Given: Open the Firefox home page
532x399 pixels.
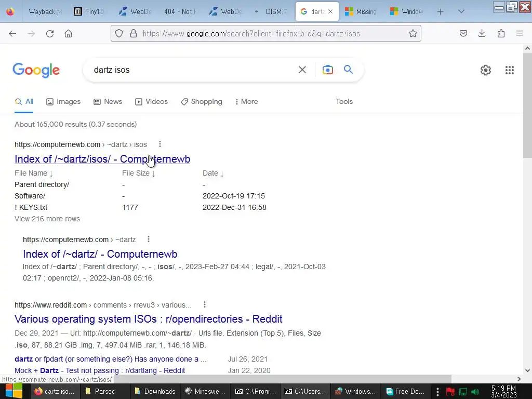Looking at the screenshot, I should 68,33.
